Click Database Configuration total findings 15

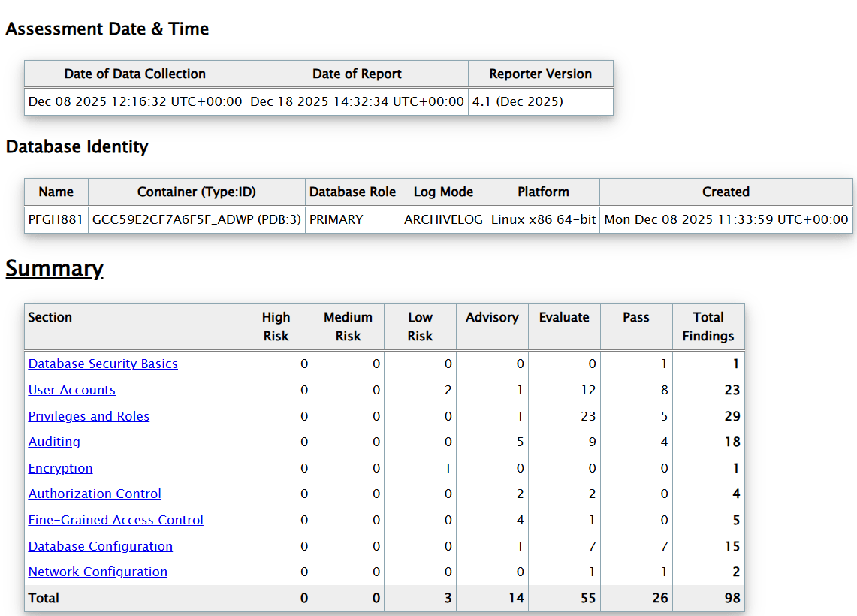732,546
